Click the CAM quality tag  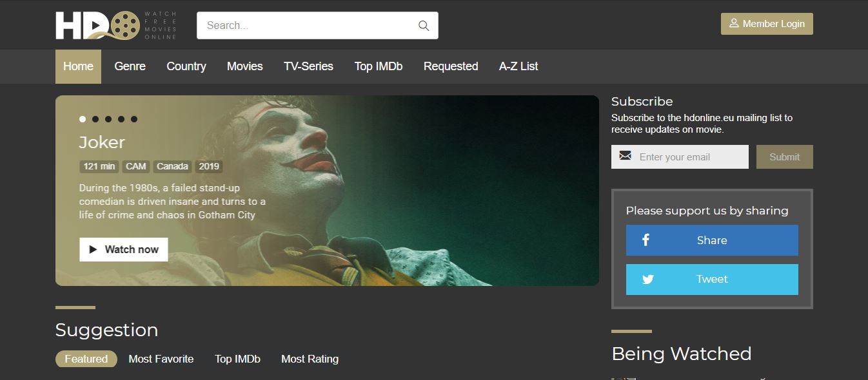[135, 166]
